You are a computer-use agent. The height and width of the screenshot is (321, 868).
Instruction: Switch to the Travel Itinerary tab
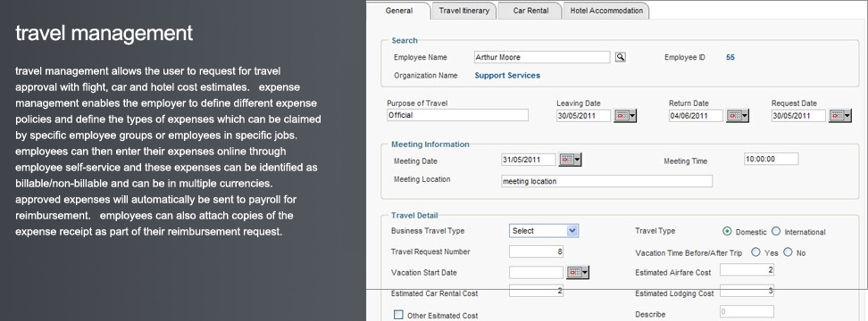pyautogui.click(x=463, y=11)
